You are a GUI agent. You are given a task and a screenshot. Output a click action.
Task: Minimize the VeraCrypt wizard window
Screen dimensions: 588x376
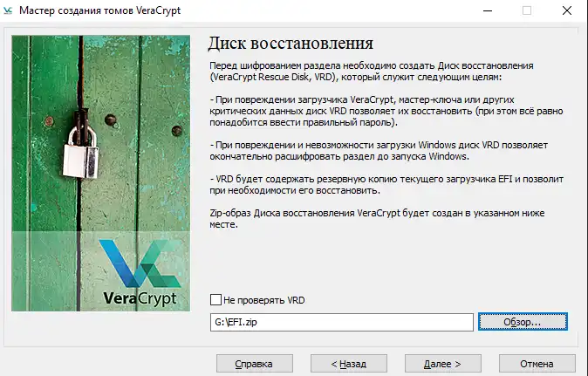[487, 10]
